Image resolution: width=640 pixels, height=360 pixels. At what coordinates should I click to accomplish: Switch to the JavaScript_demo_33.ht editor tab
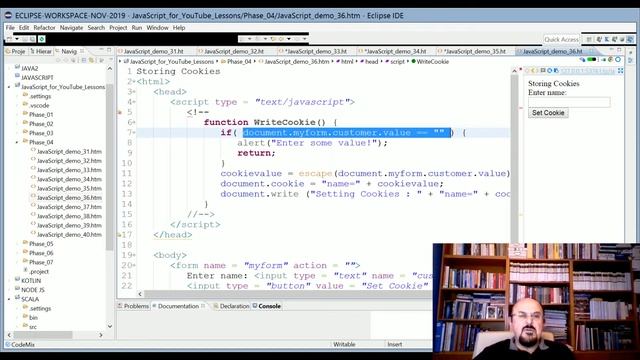pos(315,51)
